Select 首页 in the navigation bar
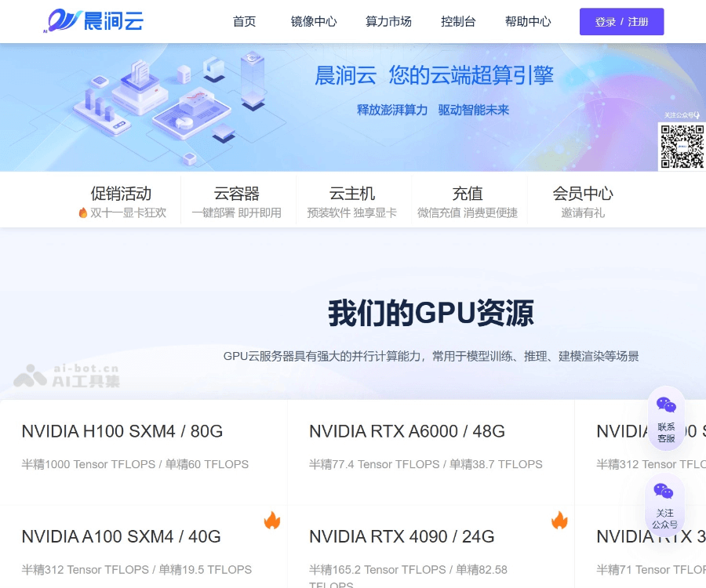 [x=244, y=22]
